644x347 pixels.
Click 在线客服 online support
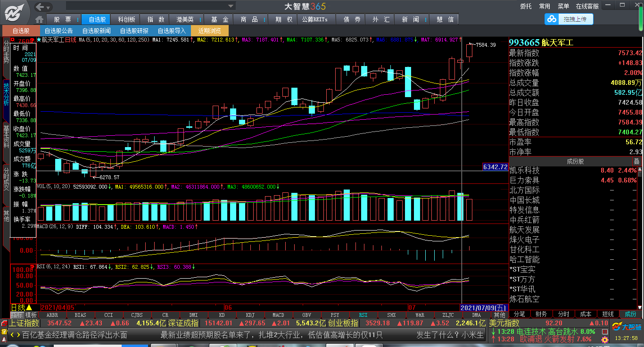click(587, 6)
